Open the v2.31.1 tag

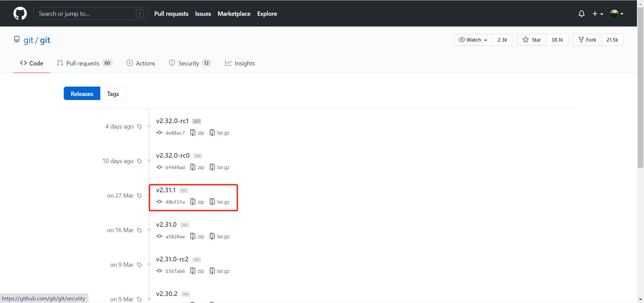[x=166, y=190]
